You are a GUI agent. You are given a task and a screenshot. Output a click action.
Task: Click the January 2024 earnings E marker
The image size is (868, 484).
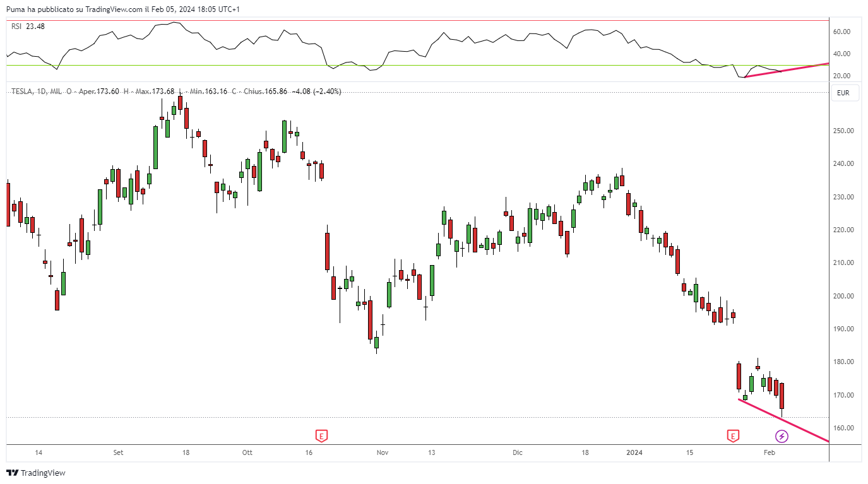(733, 435)
